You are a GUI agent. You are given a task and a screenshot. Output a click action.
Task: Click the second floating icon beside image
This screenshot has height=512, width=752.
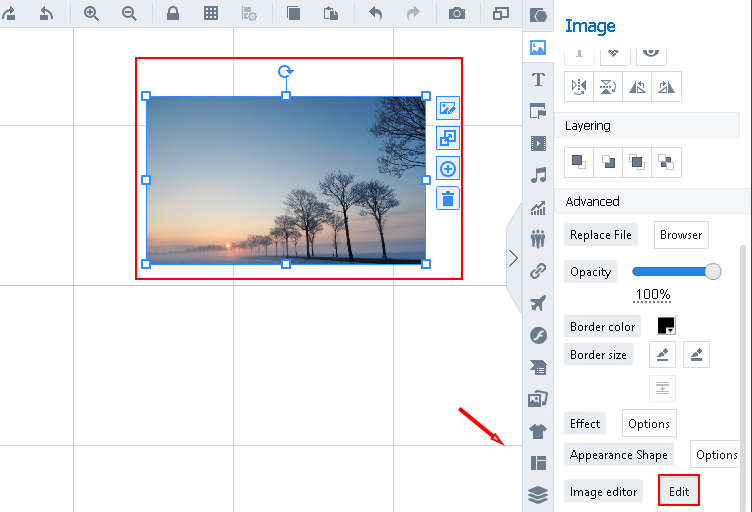(447, 138)
